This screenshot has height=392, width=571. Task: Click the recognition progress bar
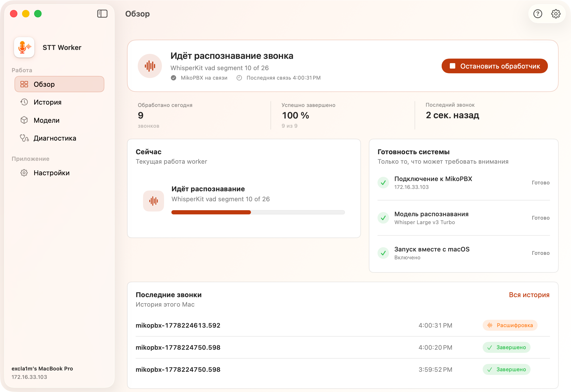pyautogui.click(x=258, y=212)
